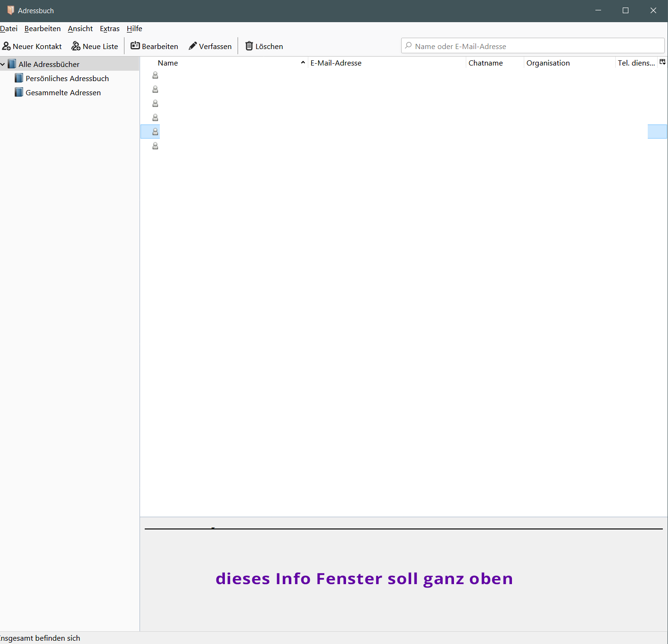Collapse the Alle Adressbücher tree node
Image resolution: width=668 pixels, height=644 pixels.
tap(3, 64)
